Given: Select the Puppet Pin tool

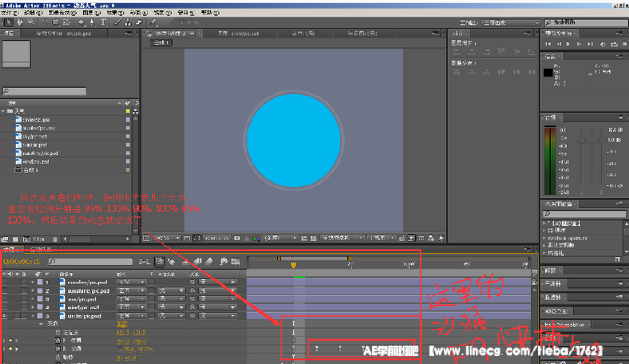Looking at the screenshot, I should tap(153, 23).
